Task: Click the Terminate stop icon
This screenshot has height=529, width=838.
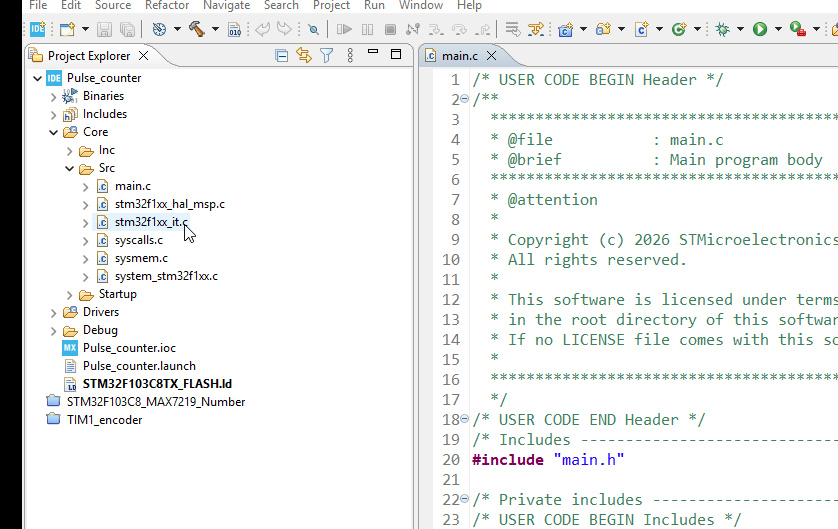Action: (x=391, y=29)
